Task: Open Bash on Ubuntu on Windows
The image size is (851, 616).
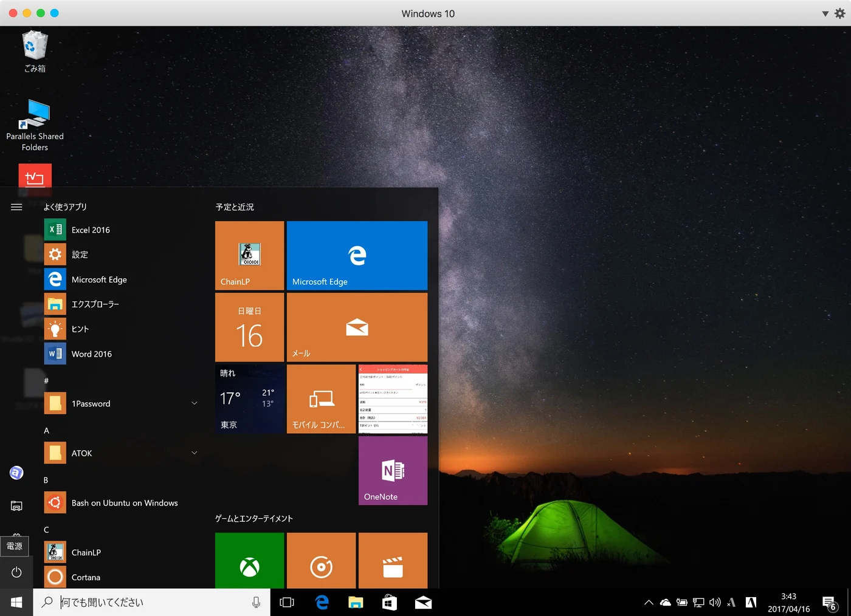Action: [122, 503]
